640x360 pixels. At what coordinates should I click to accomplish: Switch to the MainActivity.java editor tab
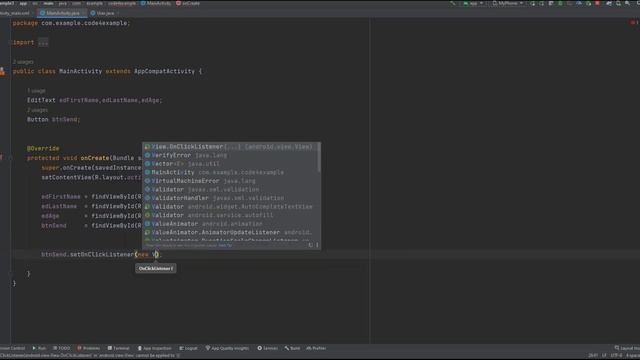[x=62, y=13]
